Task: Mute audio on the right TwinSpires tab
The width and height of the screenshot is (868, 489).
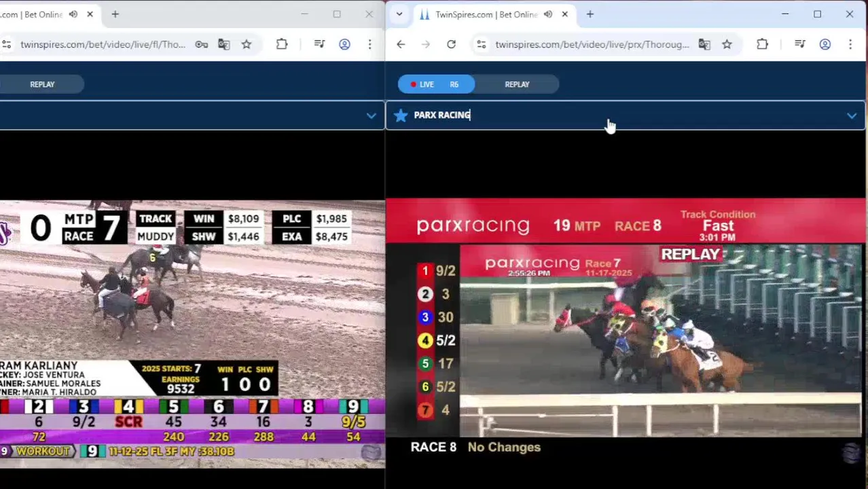Action: point(547,14)
